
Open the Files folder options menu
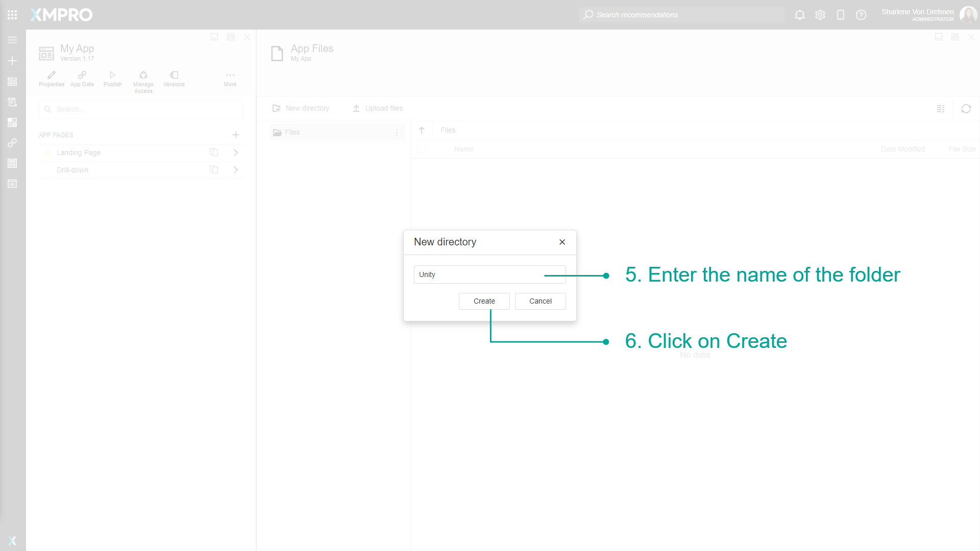[x=398, y=132]
